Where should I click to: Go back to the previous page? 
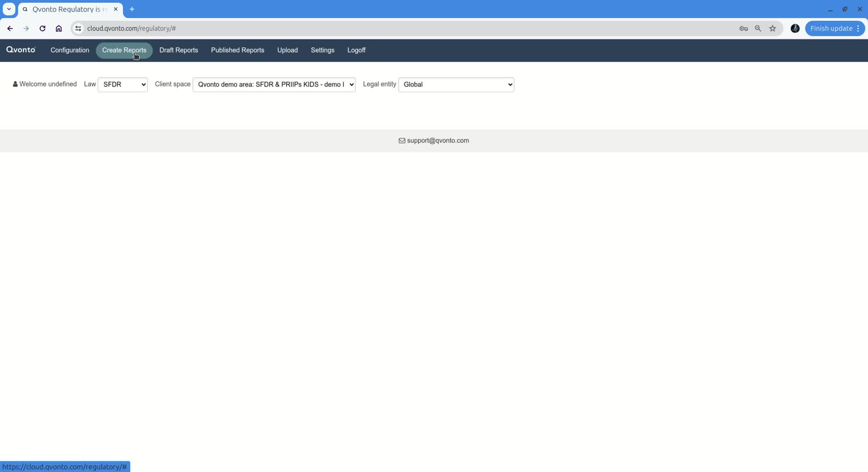coord(10,28)
